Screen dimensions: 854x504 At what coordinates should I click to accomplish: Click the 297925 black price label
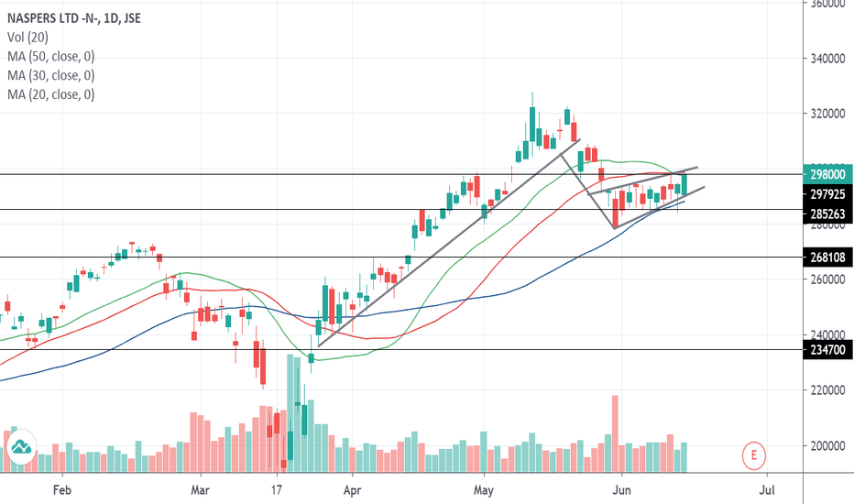pyautogui.click(x=827, y=194)
